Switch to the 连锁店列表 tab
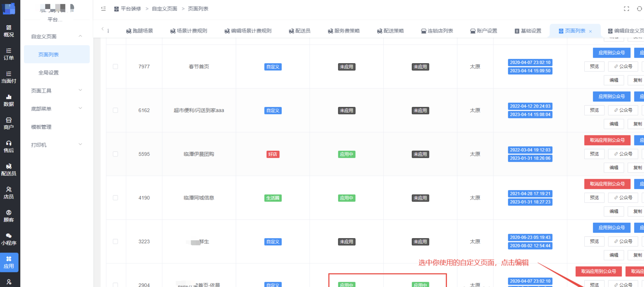This screenshot has height=287, width=644. pos(437,31)
